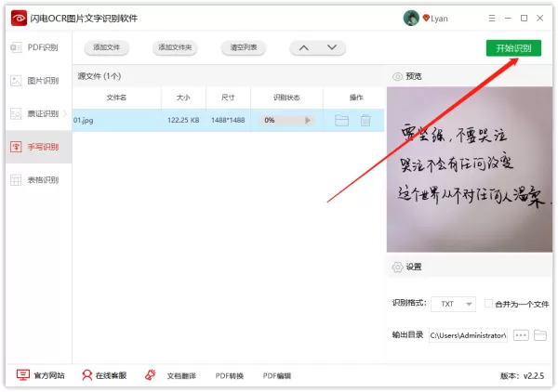The image size is (558, 392).
Task: Move file down with the down arrow
Action: pyautogui.click(x=332, y=47)
